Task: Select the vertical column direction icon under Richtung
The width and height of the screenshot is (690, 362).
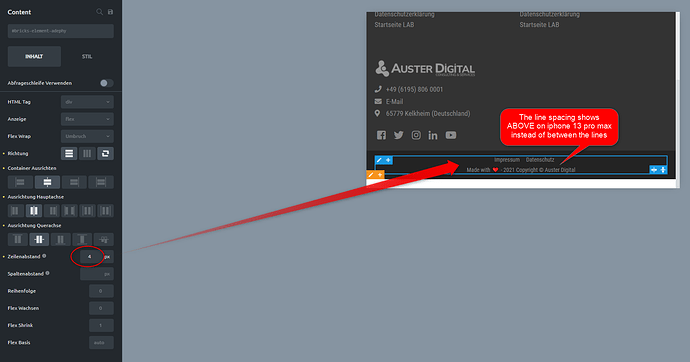Action: (87, 154)
